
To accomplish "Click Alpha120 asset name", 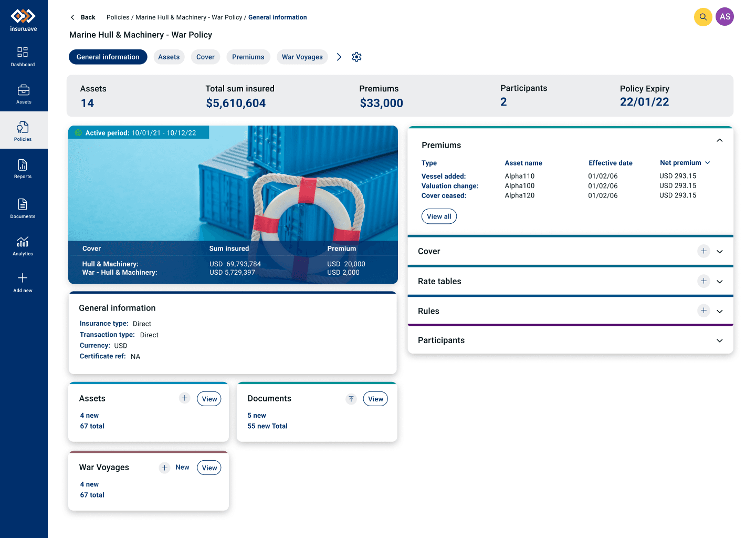I will point(520,195).
